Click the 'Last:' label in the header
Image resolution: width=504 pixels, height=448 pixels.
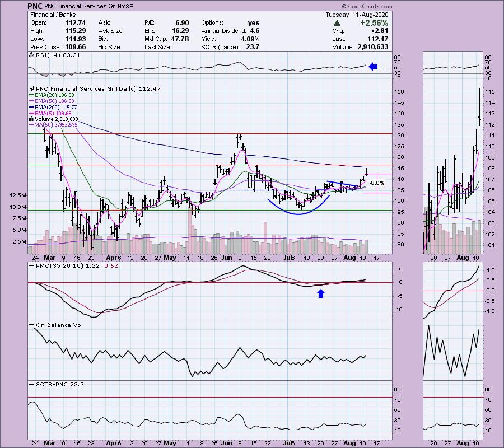(338, 39)
